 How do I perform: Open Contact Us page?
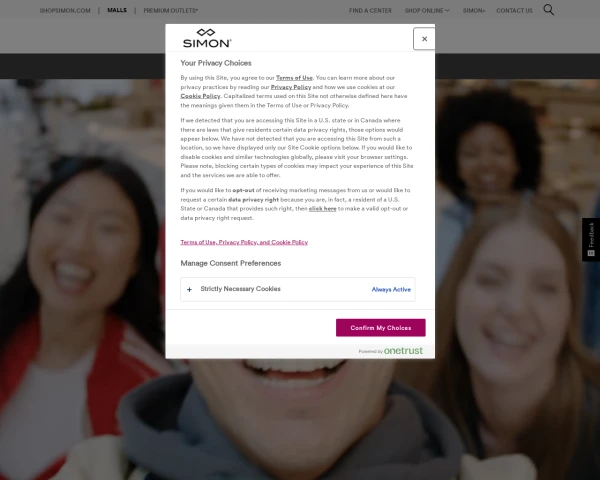click(514, 11)
